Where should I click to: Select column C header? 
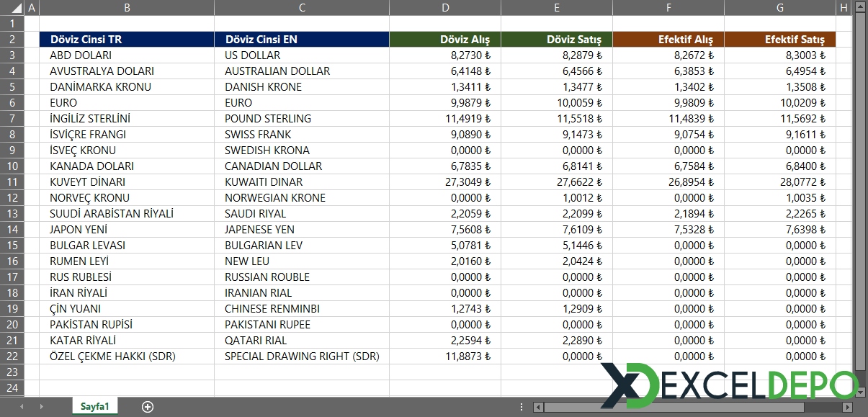(x=302, y=8)
